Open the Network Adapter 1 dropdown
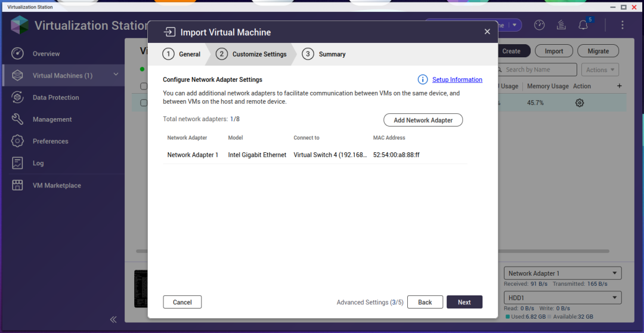 562,273
